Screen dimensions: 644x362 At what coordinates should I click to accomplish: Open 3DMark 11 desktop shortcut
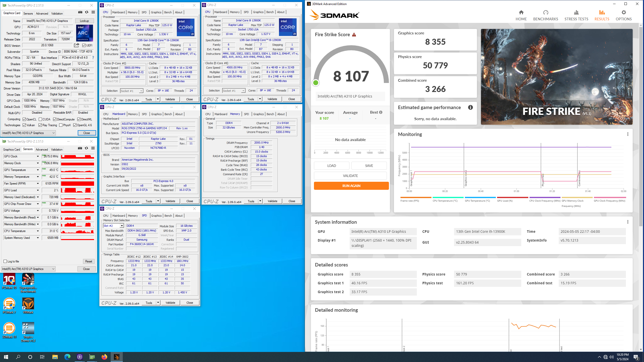point(9,331)
